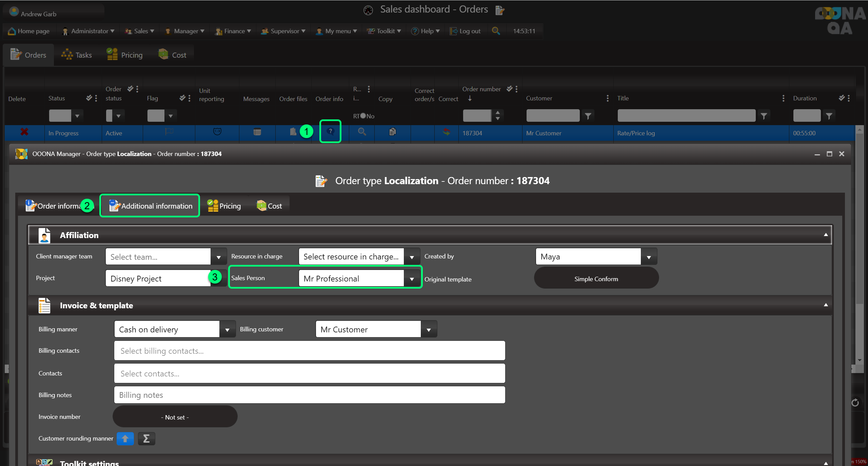The height and width of the screenshot is (466, 868).
Task: Toggle the RT No switch
Action: point(363,116)
